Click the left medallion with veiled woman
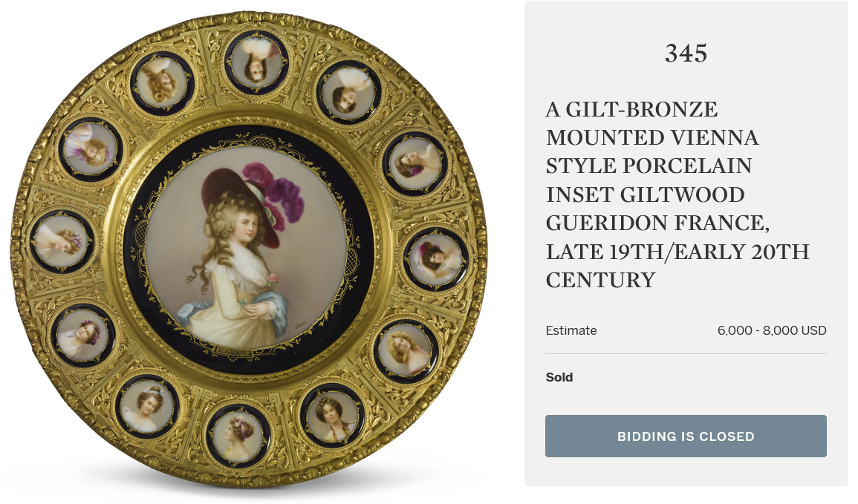The width and height of the screenshot is (858, 504). [83, 335]
